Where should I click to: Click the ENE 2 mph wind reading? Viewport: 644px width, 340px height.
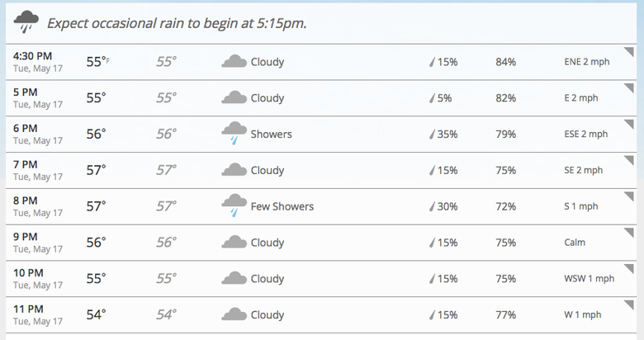pos(587,62)
